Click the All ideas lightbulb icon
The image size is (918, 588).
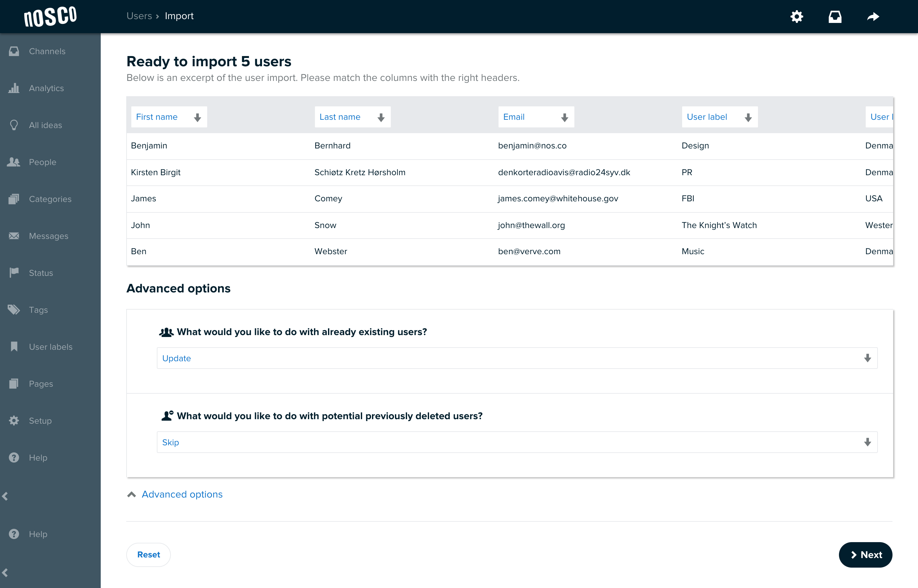pos(14,125)
